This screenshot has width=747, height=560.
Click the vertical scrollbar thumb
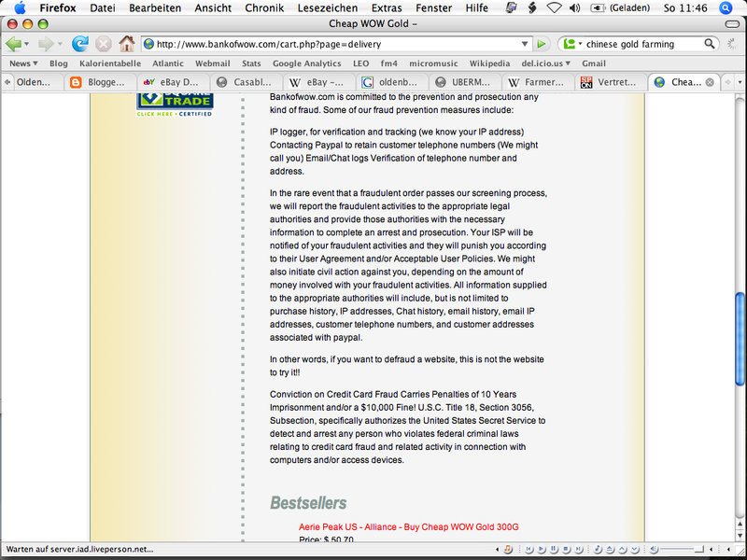pos(740,339)
